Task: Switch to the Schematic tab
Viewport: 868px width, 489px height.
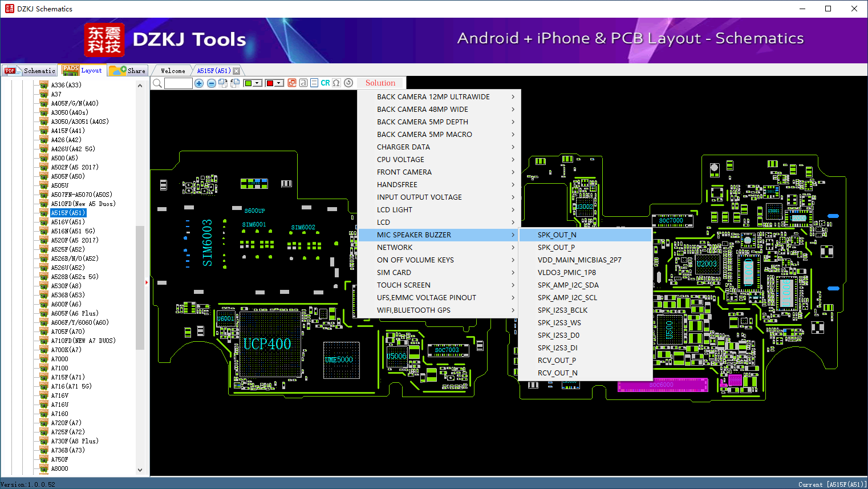Action: [30, 71]
